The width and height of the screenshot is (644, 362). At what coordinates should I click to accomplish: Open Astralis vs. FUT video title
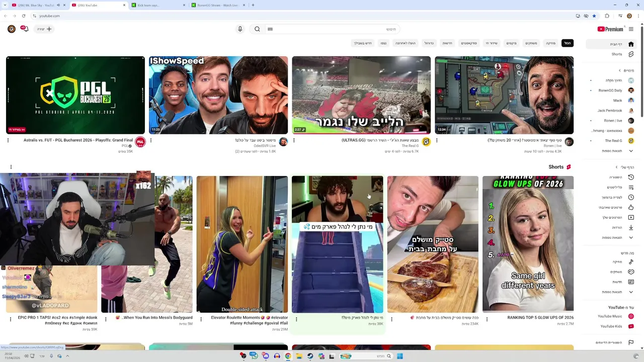(78, 140)
